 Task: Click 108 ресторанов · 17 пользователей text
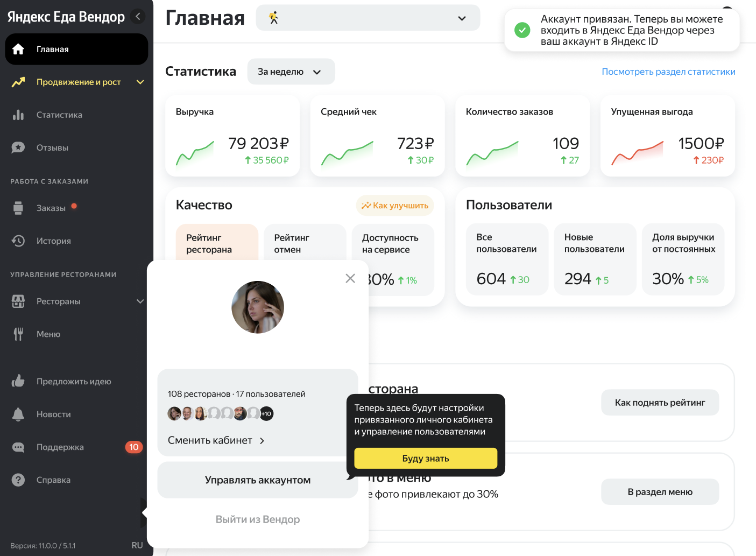[237, 394]
